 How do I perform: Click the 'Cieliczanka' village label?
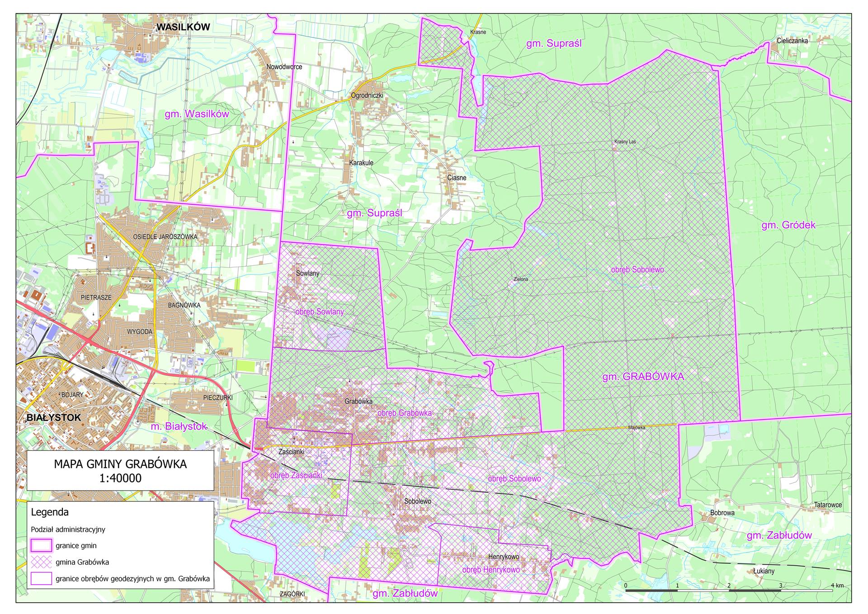(792, 40)
